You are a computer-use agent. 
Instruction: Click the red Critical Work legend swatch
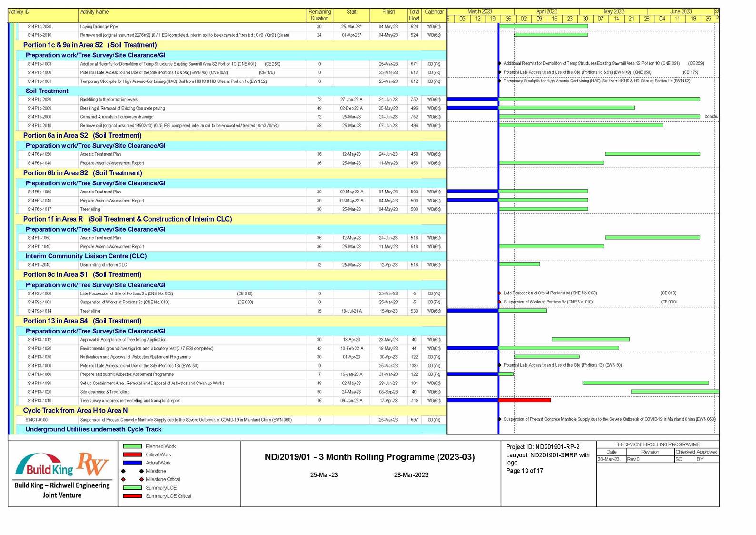pos(132,454)
